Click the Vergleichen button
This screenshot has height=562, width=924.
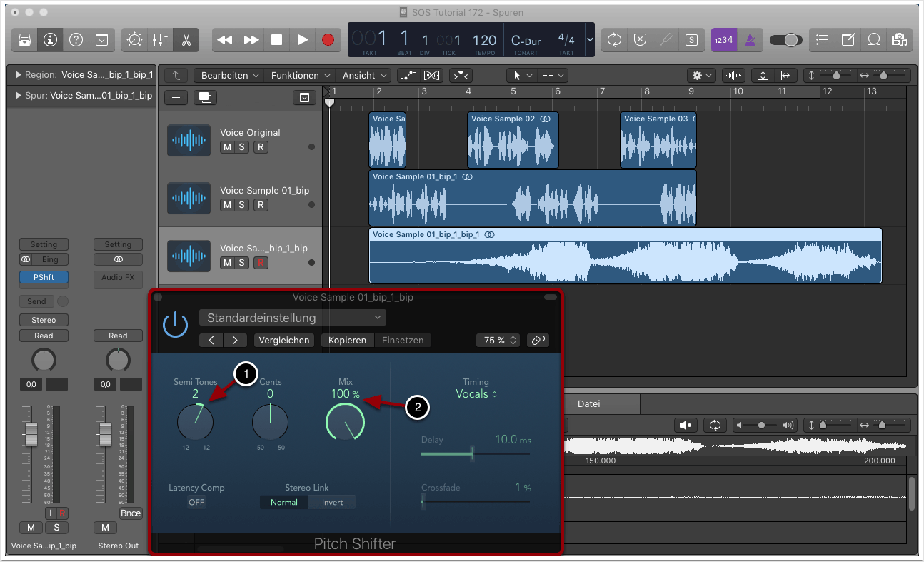(x=284, y=341)
